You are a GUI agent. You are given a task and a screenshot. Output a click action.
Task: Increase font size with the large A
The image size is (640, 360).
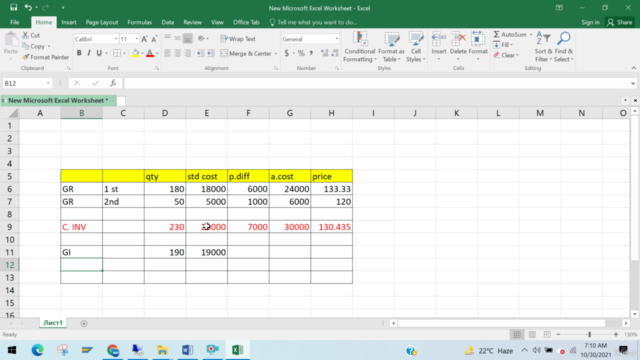point(144,39)
